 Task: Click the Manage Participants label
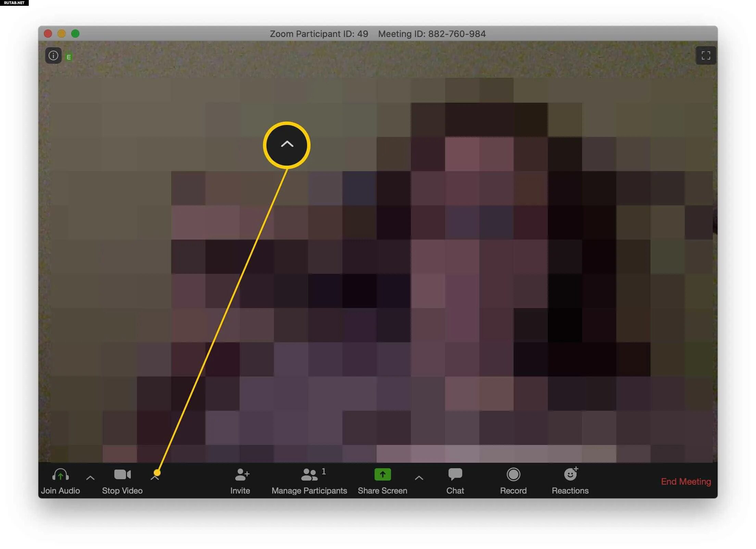[309, 490]
